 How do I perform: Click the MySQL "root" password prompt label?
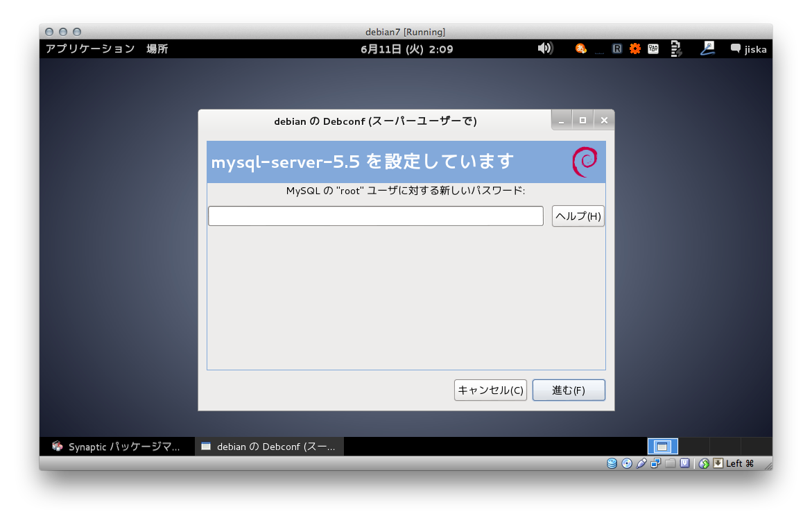(x=406, y=191)
